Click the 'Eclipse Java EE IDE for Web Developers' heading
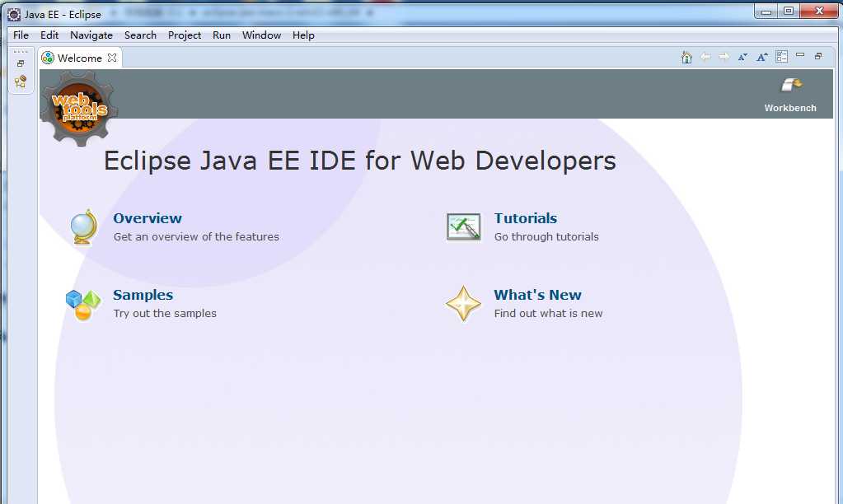The image size is (843, 504). tap(359, 161)
